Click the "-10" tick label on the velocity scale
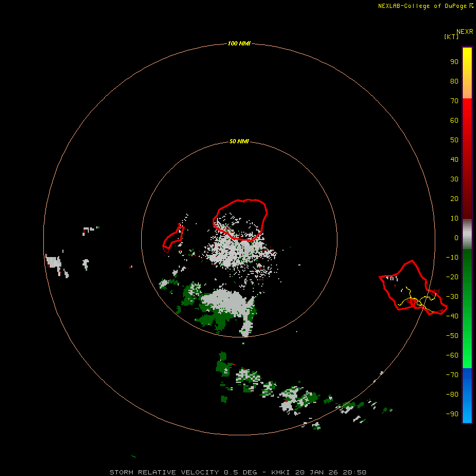The width and height of the screenshot is (476, 476). pos(452,258)
